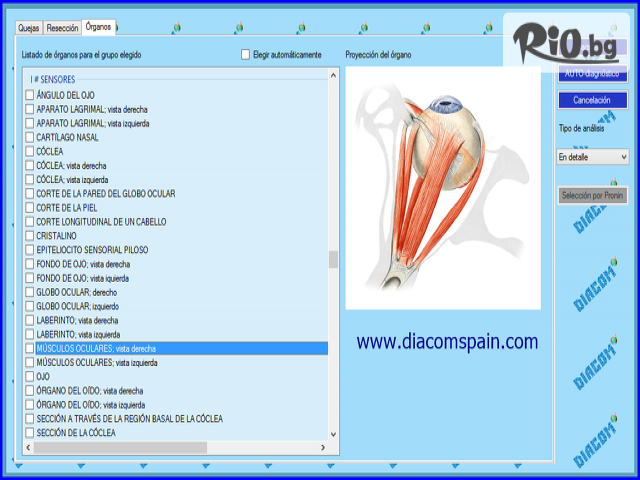
Task: Enable the Elegir automáticamente checkbox
Action: [246, 54]
